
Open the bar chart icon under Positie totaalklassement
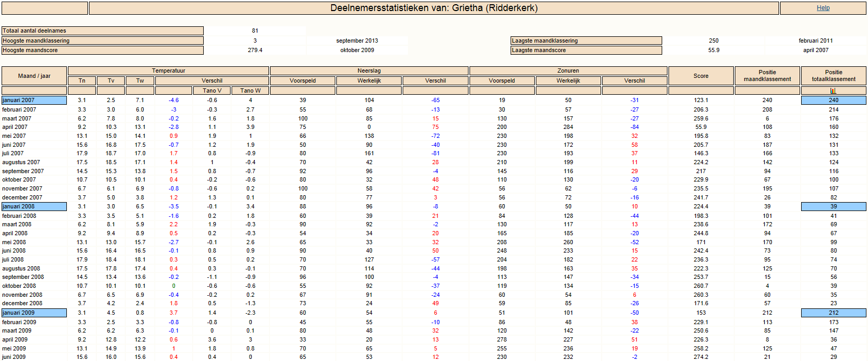[833, 91]
